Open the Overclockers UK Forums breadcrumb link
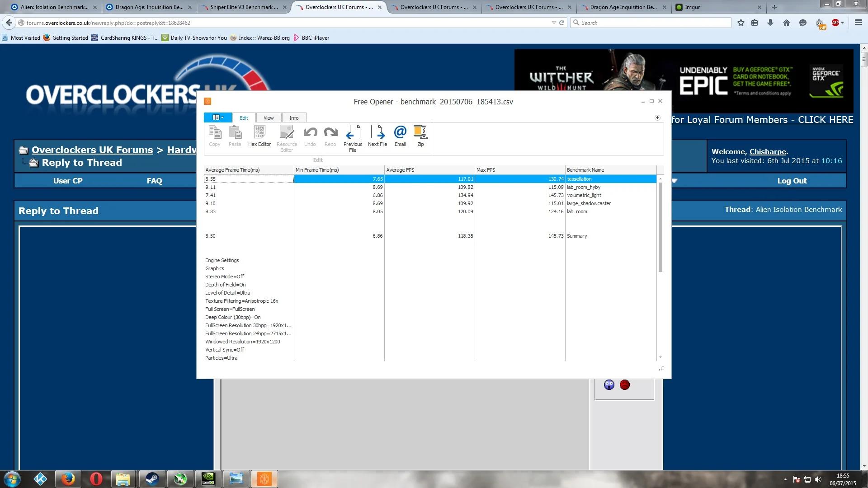 click(92, 150)
